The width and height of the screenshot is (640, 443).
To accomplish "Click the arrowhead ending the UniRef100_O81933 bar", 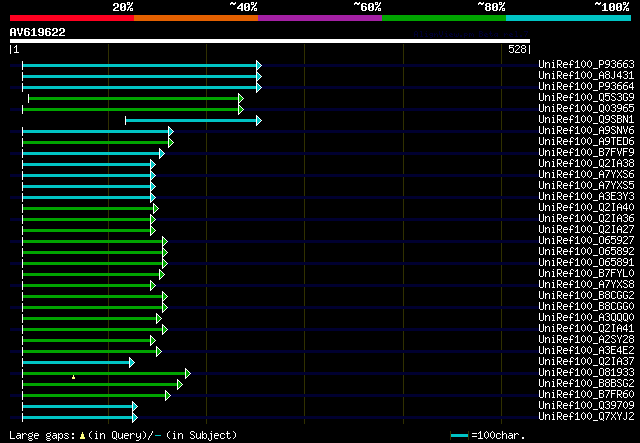I will pos(188,374).
